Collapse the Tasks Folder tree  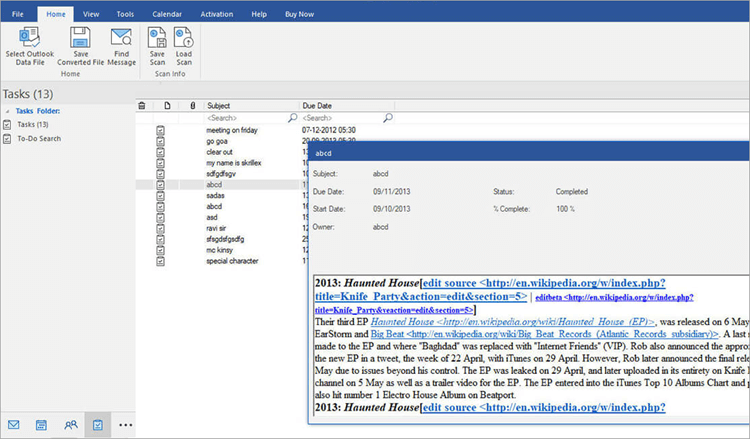[x=6, y=110]
